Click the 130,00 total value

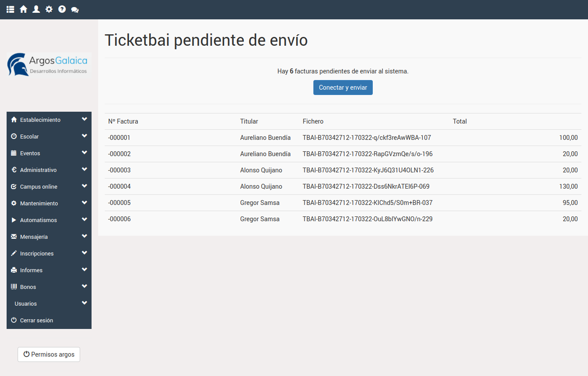pyautogui.click(x=569, y=186)
